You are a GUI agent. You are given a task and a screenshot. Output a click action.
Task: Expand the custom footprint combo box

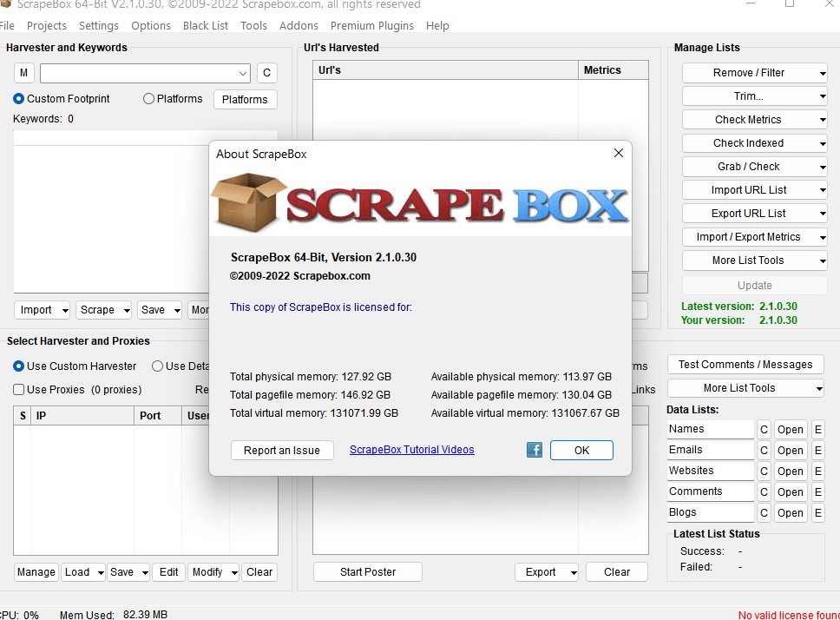(243, 73)
